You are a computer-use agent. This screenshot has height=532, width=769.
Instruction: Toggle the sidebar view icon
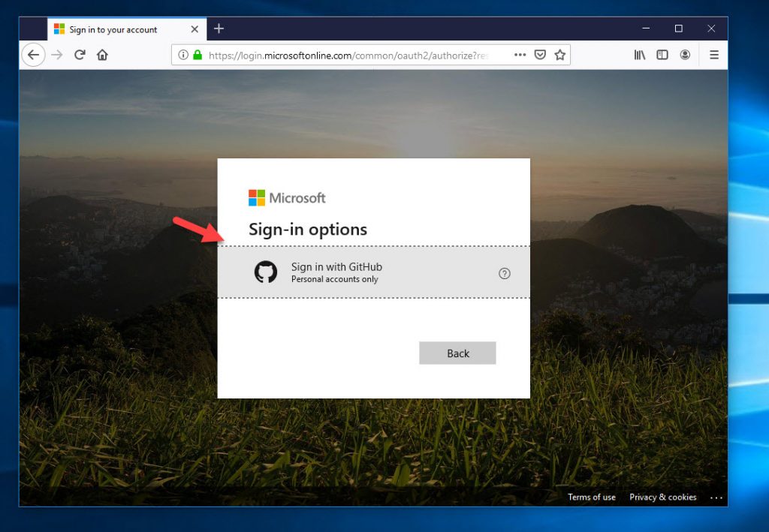662,55
